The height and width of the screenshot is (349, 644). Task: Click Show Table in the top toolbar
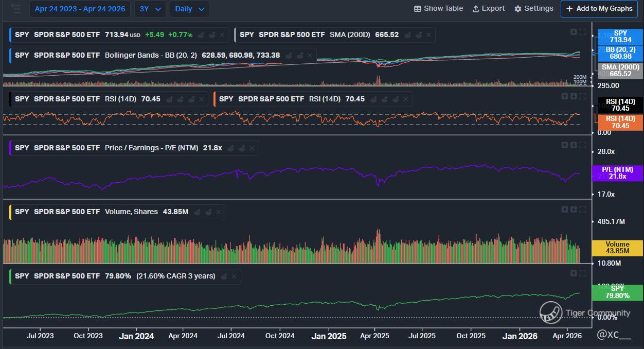[x=438, y=9]
